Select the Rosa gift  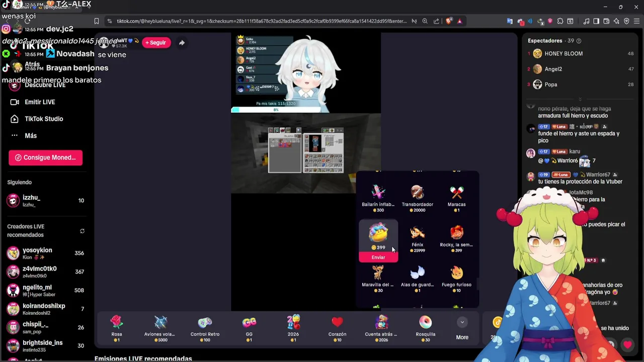pyautogui.click(x=116, y=329)
